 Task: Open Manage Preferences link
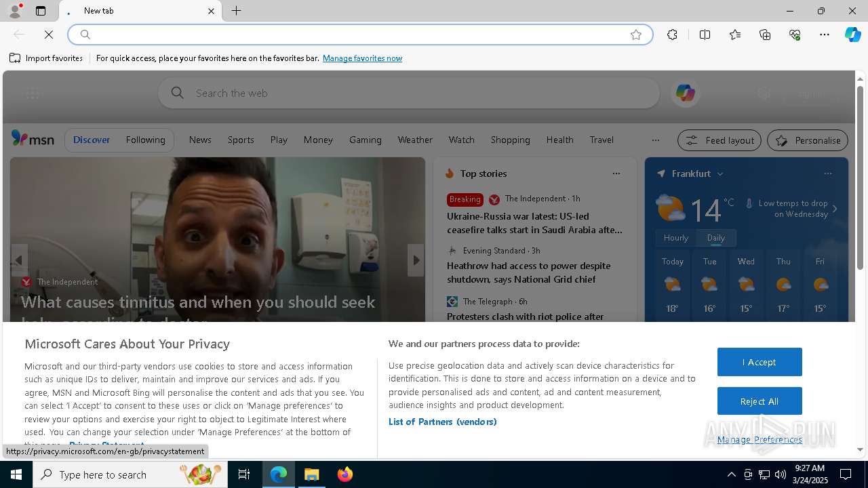tap(759, 440)
